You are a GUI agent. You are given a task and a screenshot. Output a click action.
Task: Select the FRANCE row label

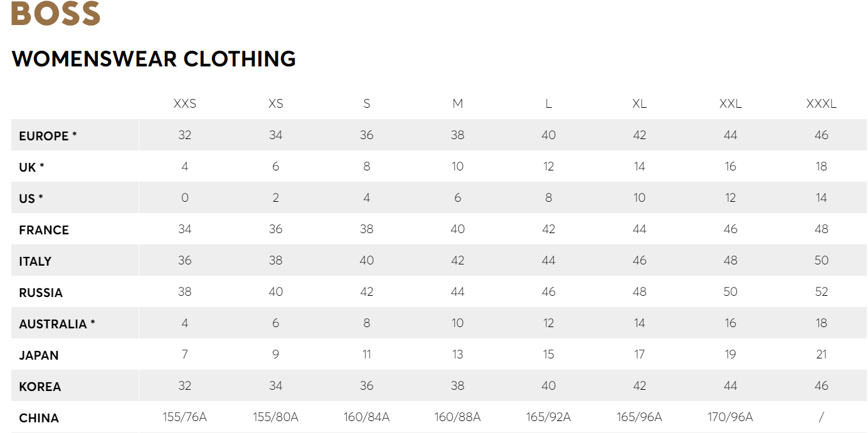coord(44,230)
